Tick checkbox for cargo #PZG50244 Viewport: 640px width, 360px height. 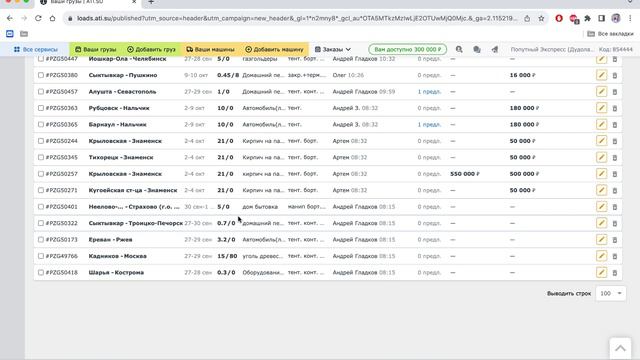click(x=41, y=141)
